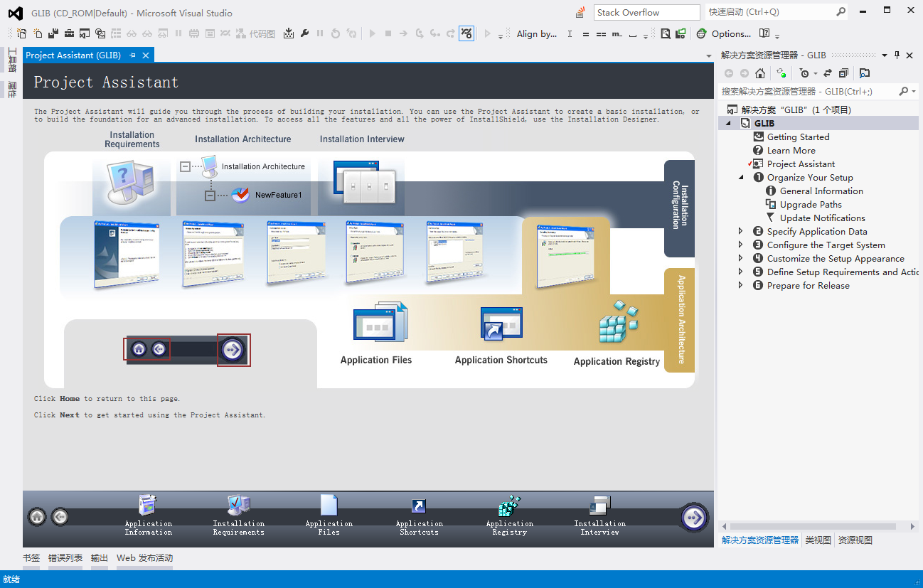Image resolution: width=923 pixels, height=588 pixels.
Task: Click the Align by... toolbar button
Action: pos(537,33)
